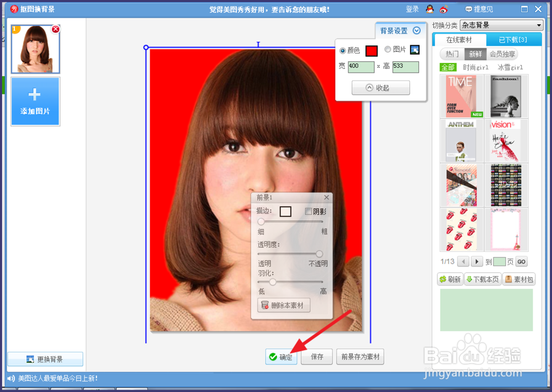Click the 下载本页 download page button
The width and height of the screenshot is (552, 392).
click(x=482, y=279)
